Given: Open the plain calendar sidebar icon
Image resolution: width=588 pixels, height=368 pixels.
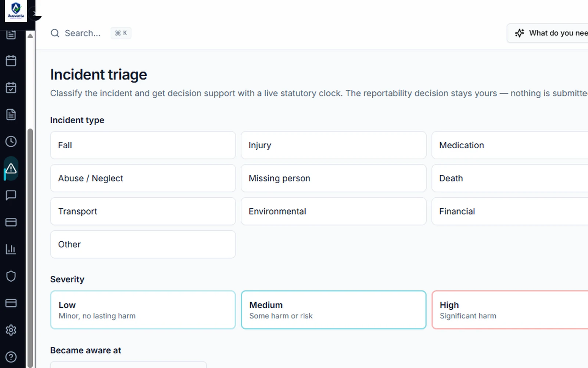Looking at the screenshot, I should coord(11,61).
